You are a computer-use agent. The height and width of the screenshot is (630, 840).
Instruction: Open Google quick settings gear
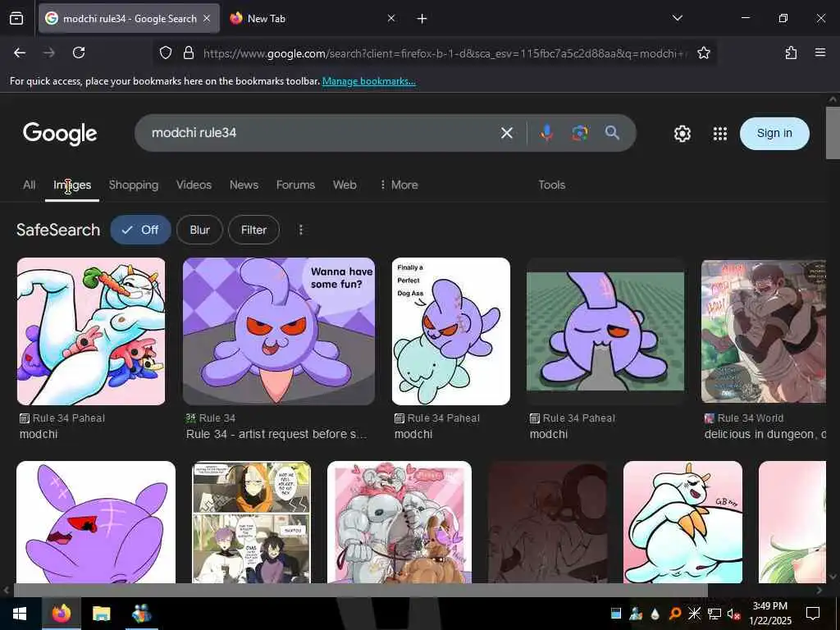682,134
